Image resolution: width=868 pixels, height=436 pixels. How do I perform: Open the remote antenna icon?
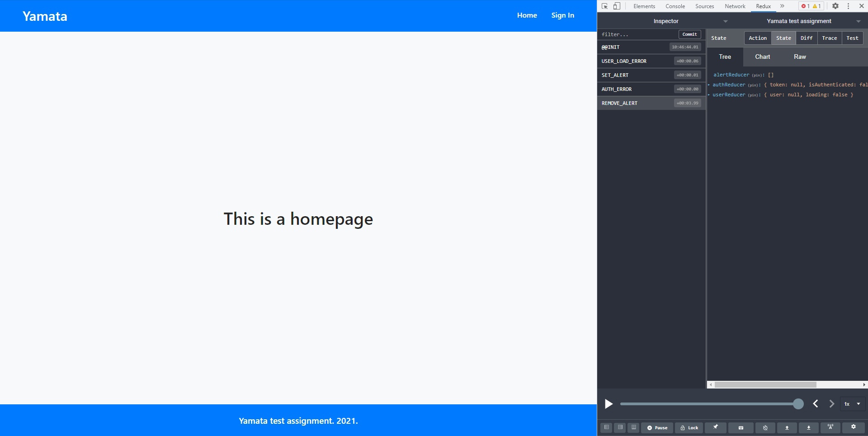830,427
